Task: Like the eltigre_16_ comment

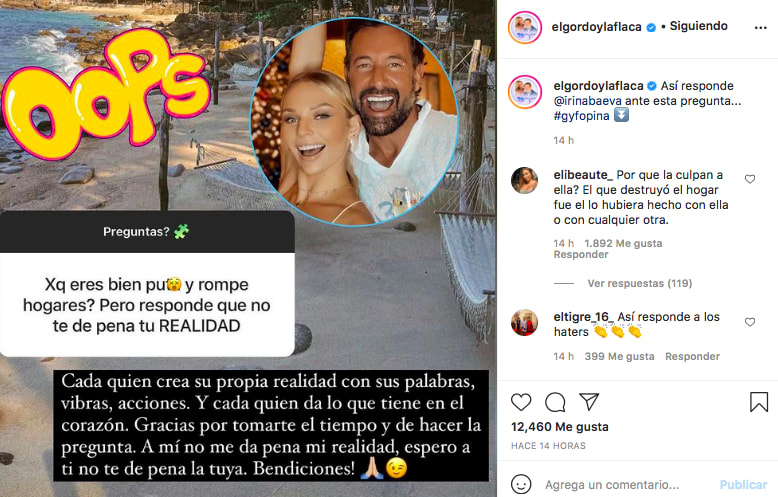Action: point(750,322)
